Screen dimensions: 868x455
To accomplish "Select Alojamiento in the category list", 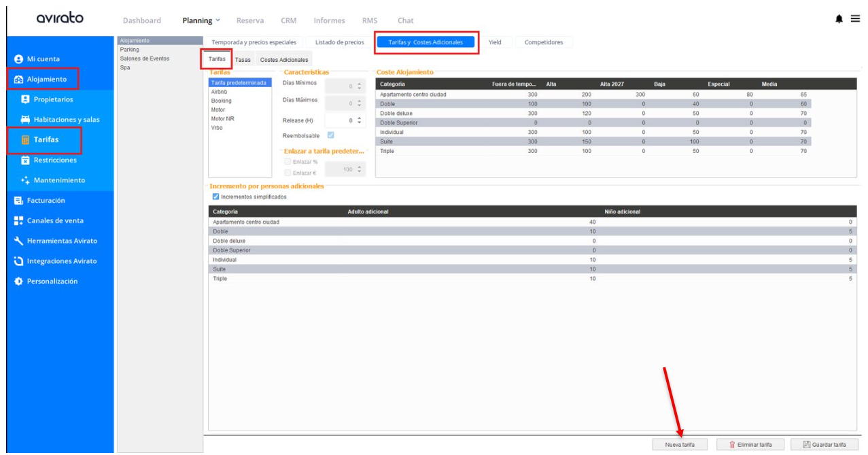I will [x=160, y=41].
